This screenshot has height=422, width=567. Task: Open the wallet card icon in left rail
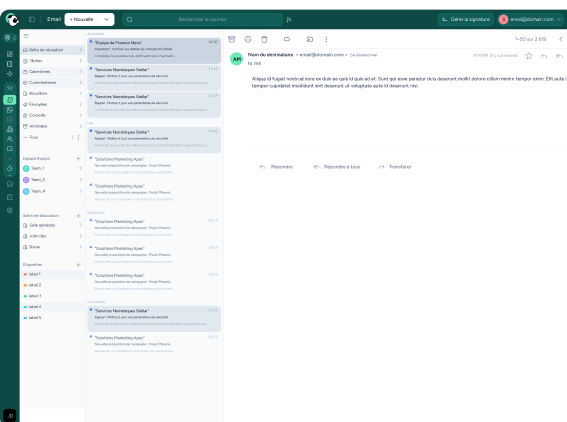pyautogui.click(x=10, y=149)
